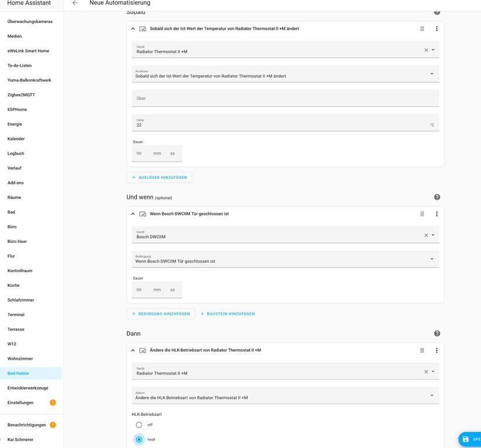This screenshot has height=448, width=481.
Task: Click the Auslöser hinzufügen button
Action: [x=160, y=177]
